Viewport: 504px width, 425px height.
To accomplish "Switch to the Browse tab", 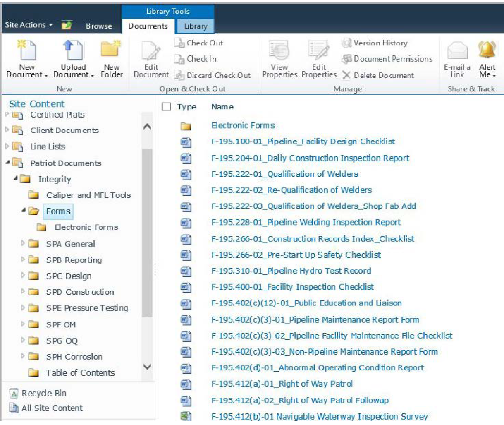I will point(99,26).
